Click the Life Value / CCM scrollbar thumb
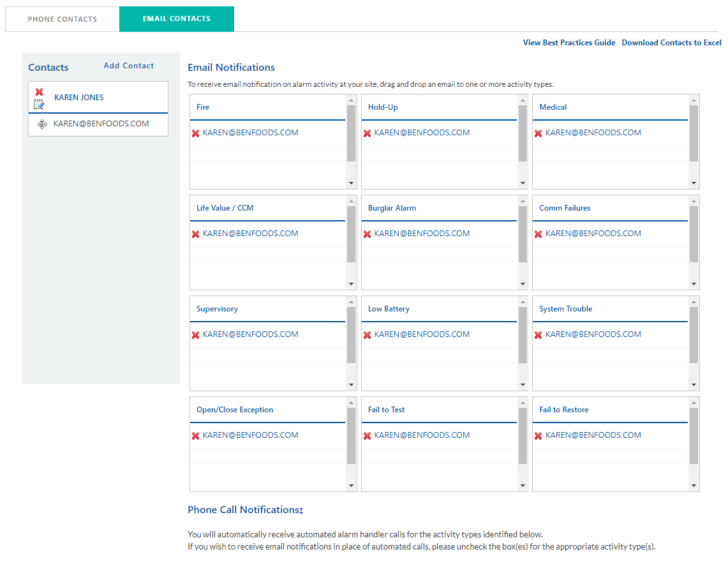This screenshot has width=728, height=561. 351,234
